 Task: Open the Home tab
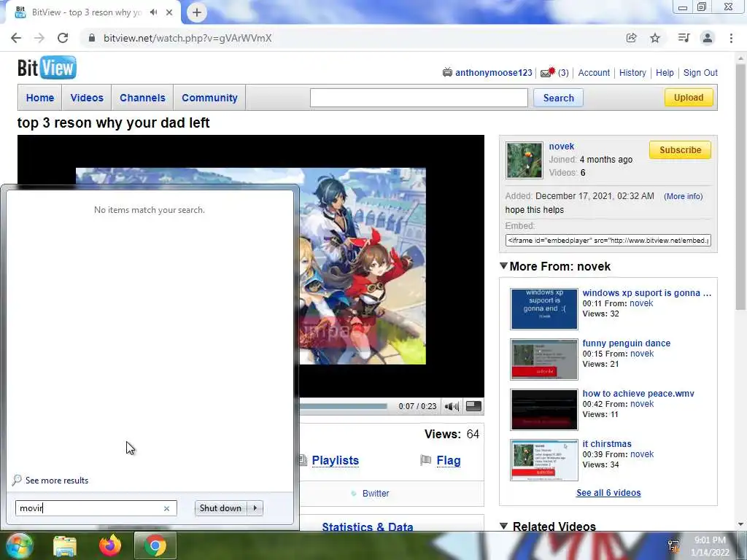[40, 98]
